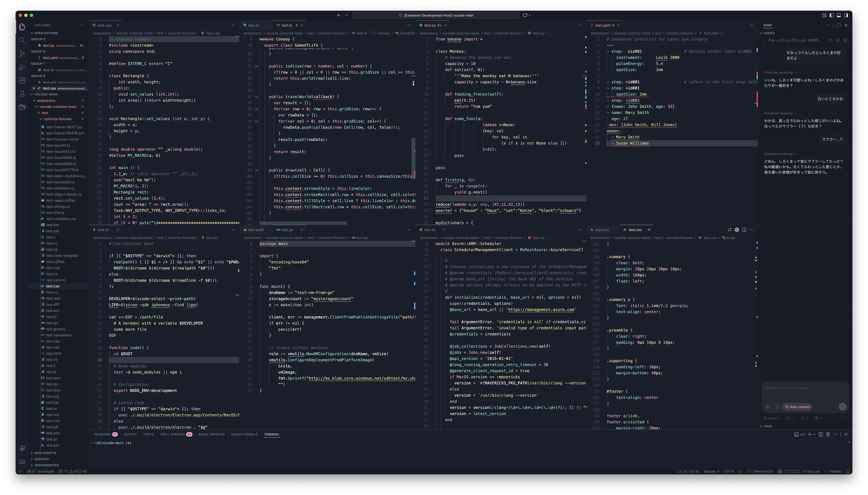Viewport: 868px width, 495px height.
Task: Open the Extensions view icon
Action: (x=22, y=81)
